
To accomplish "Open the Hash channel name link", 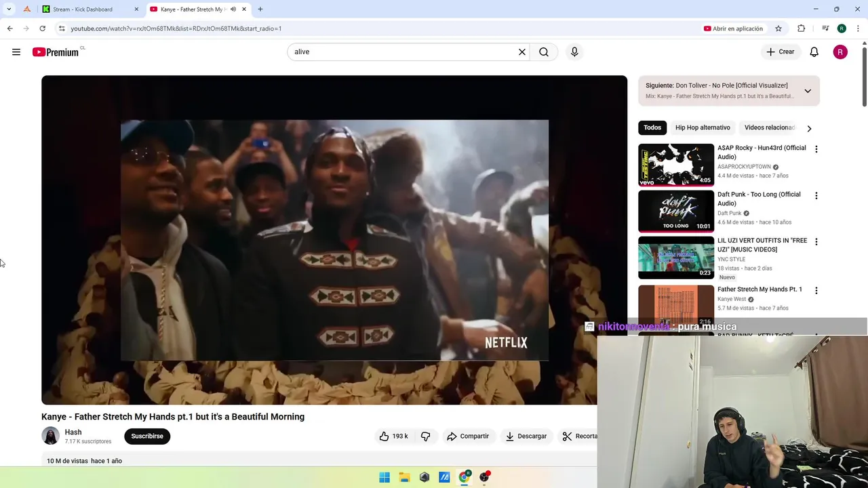I will click(x=73, y=432).
